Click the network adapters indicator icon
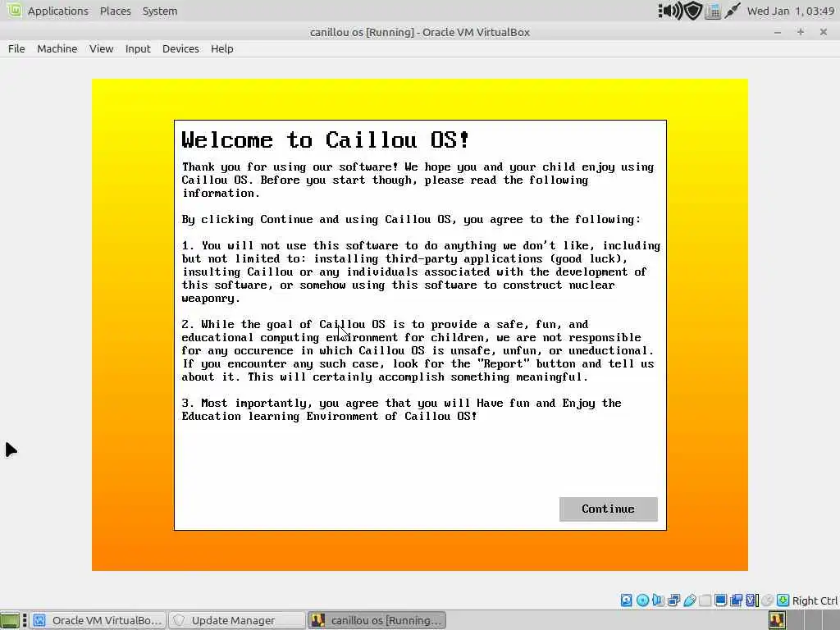 point(674,600)
